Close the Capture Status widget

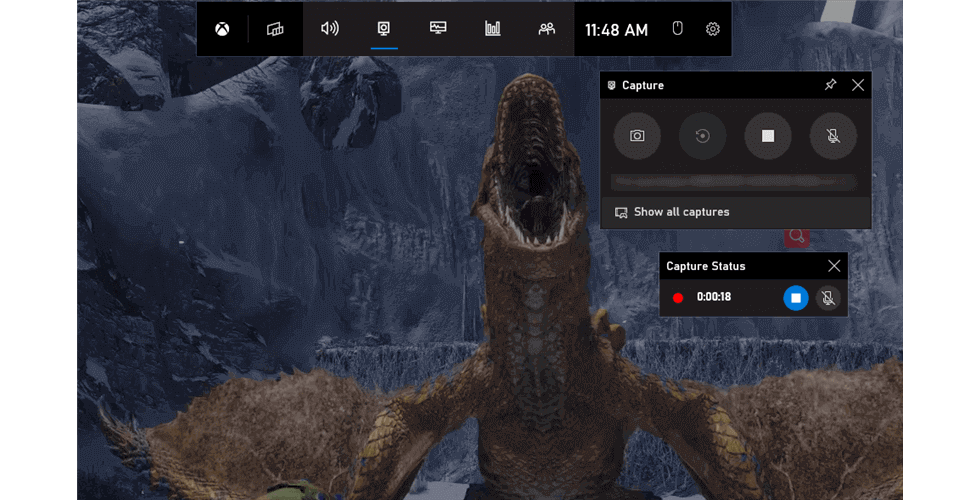click(x=834, y=266)
